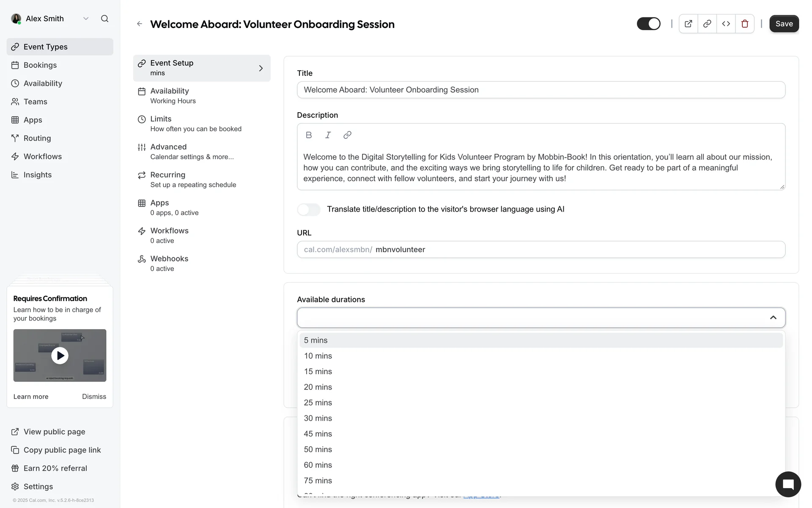Go to Bookings in sidebar
The image size is (812, 508).
coord(40,65)
